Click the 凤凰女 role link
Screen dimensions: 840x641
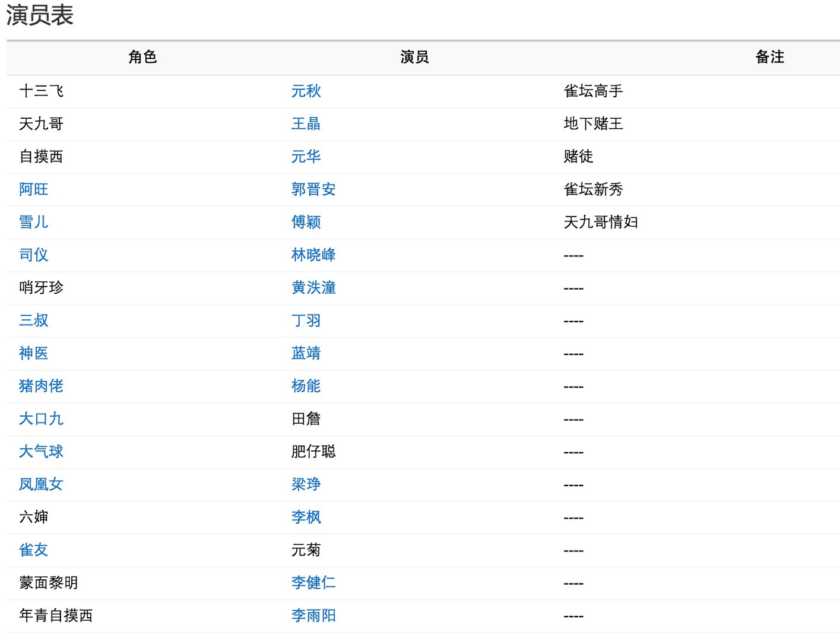tap(41, 484)
